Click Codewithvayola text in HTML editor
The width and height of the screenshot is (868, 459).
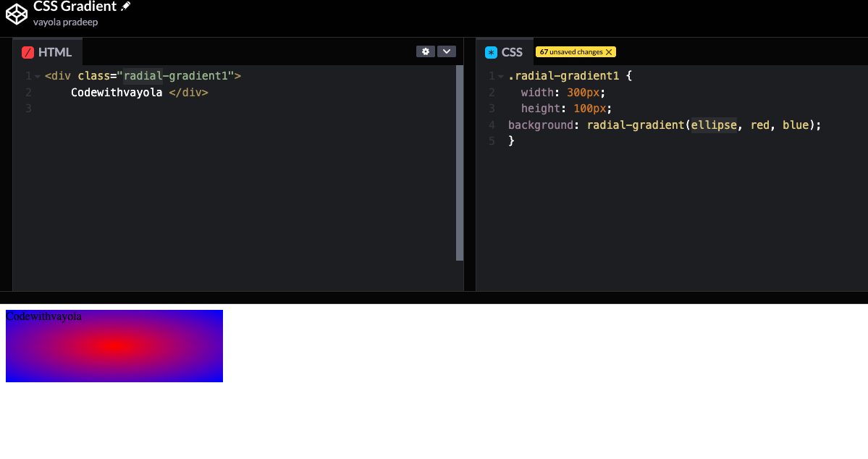117,93
